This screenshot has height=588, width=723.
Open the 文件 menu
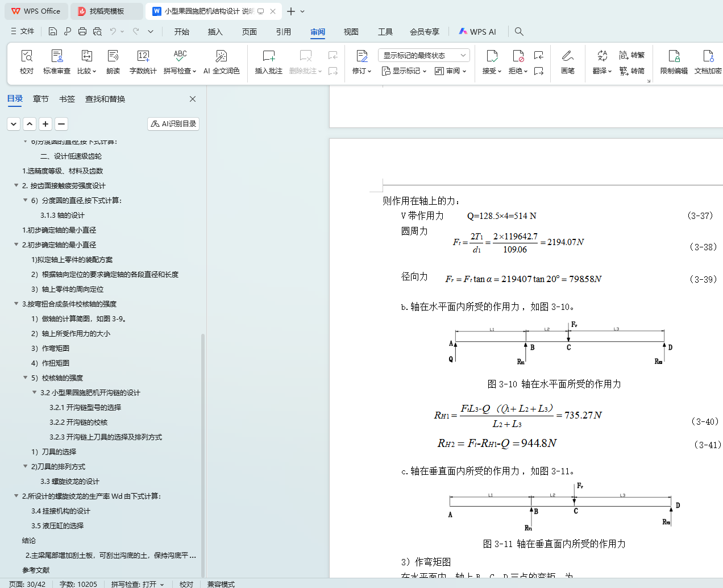[22, 32]
